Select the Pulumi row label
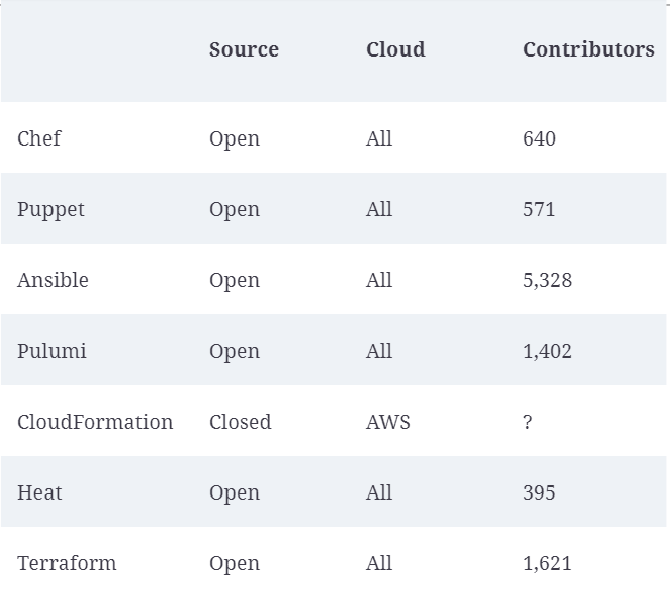 tap(52, 351)
